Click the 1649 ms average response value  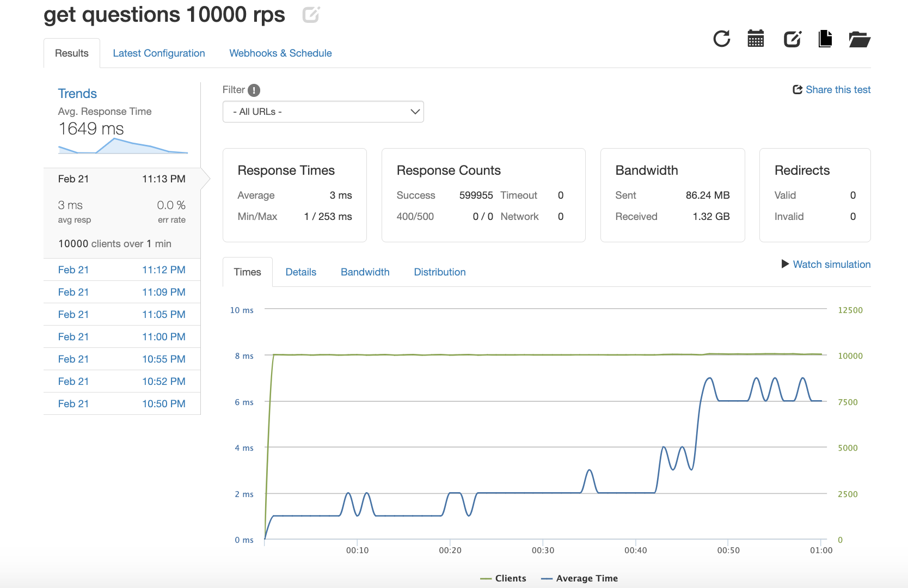click(x=91, y=129)
